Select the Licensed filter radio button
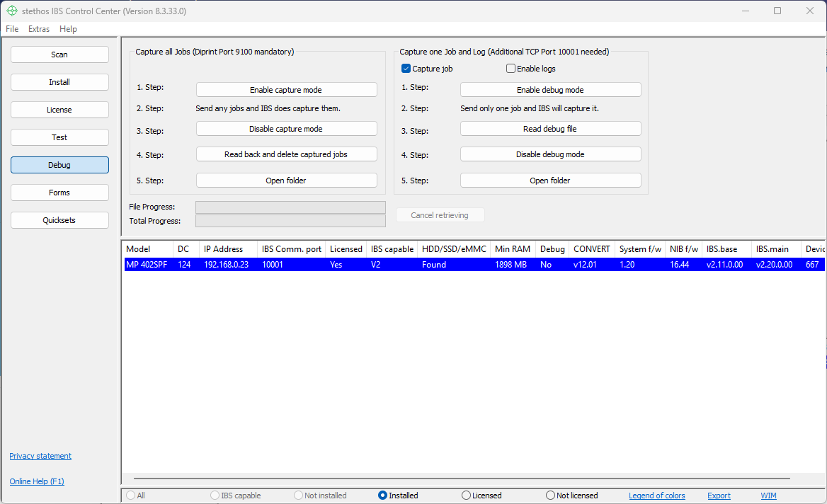This screenshot has width=827, height=504. pos(466,495)
